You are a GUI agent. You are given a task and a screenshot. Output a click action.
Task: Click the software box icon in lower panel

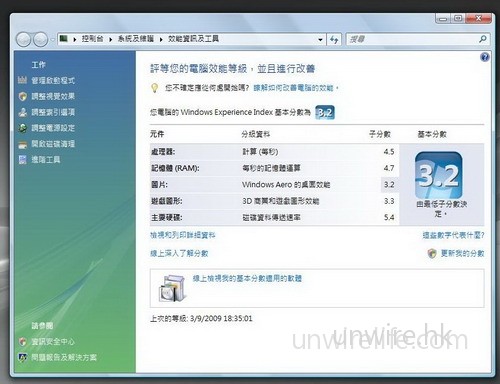point(172,288)
